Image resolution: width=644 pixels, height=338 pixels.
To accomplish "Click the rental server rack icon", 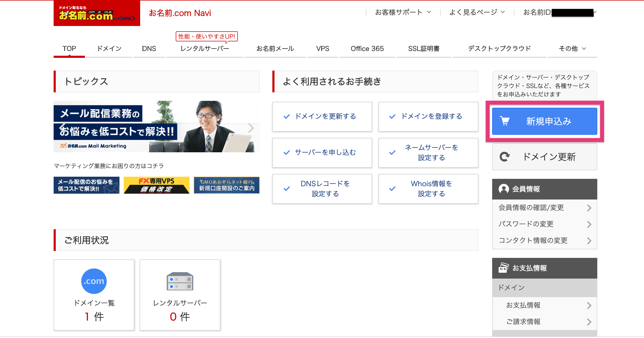I will 180,281.
